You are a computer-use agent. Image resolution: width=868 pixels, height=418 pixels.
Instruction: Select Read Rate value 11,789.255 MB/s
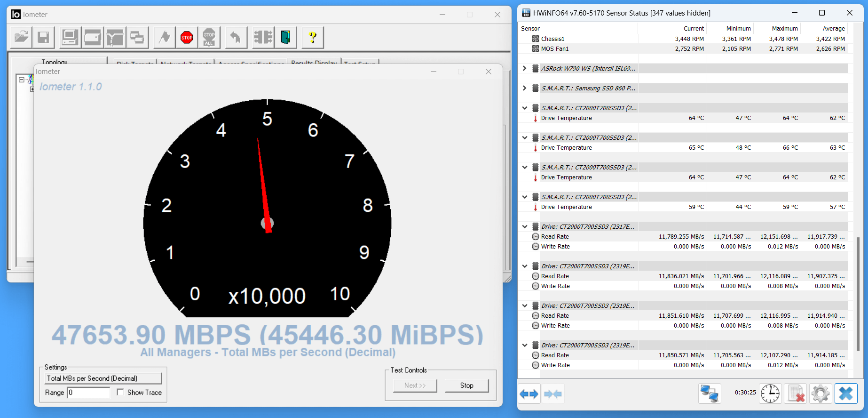681,236
